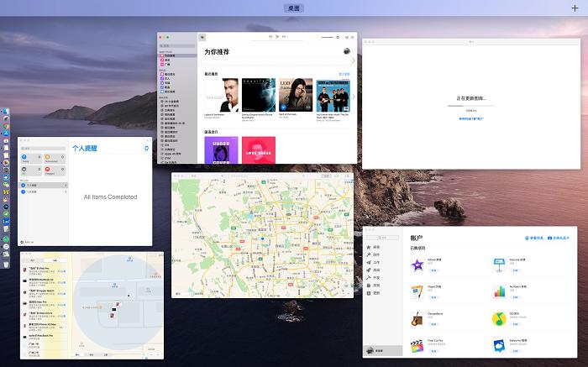The width and height of the screenshot is (588, 367).
Task: Click the play button in Music toolbar
Action: click(277, 37)
